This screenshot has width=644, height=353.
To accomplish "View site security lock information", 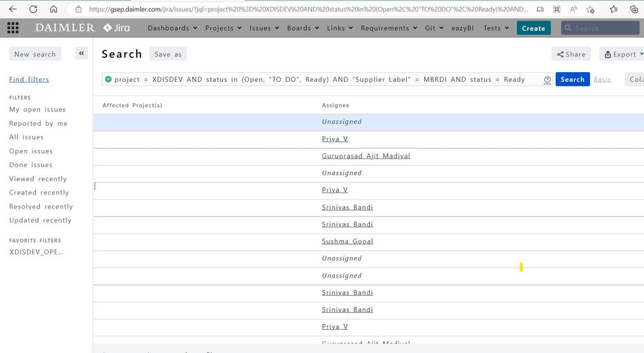I will coord(79,9).
